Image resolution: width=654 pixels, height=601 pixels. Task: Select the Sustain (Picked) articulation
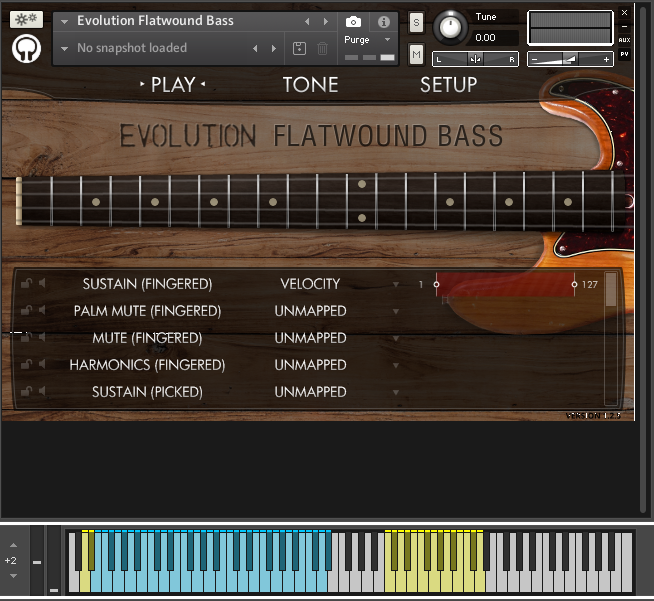click(x=147, y=392)
